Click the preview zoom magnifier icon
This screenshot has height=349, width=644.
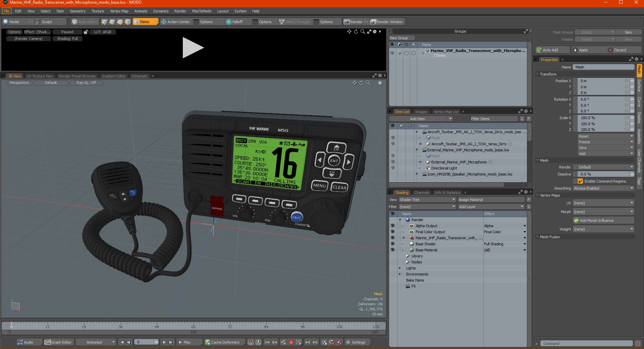[x=363, y=32]
